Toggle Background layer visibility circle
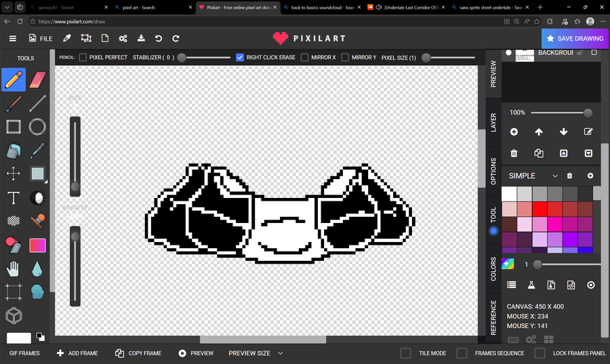Screen dimensions: 610x364 [x=508, y=52]
